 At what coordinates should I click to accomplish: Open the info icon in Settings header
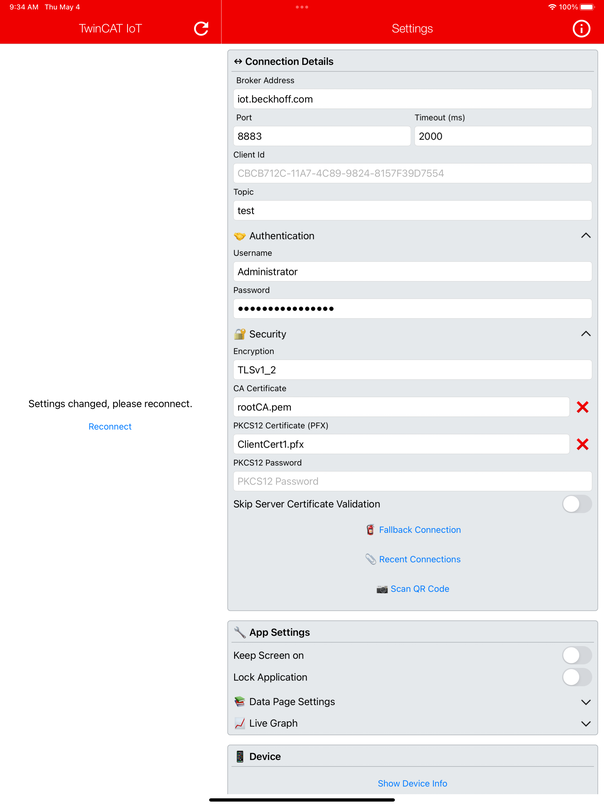pyautogui.click(x=581, y=29)
